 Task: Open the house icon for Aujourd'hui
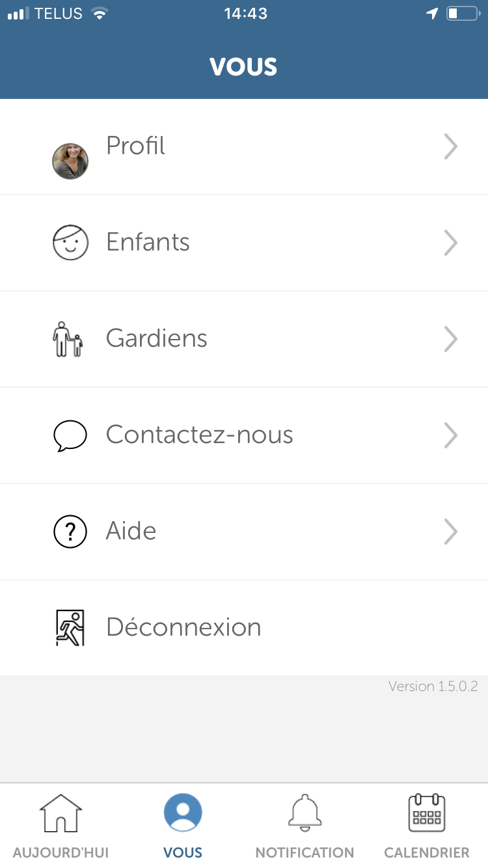tap(61, 813)
